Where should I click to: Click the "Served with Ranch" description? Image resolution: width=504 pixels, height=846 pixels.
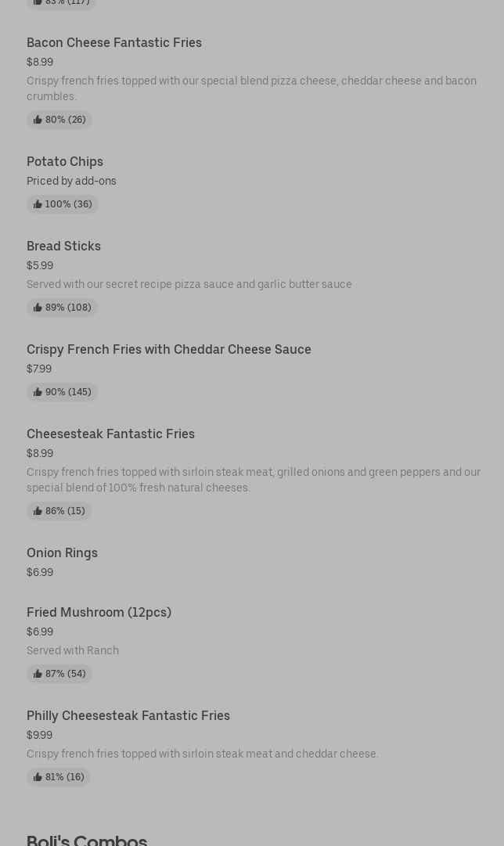73,650
